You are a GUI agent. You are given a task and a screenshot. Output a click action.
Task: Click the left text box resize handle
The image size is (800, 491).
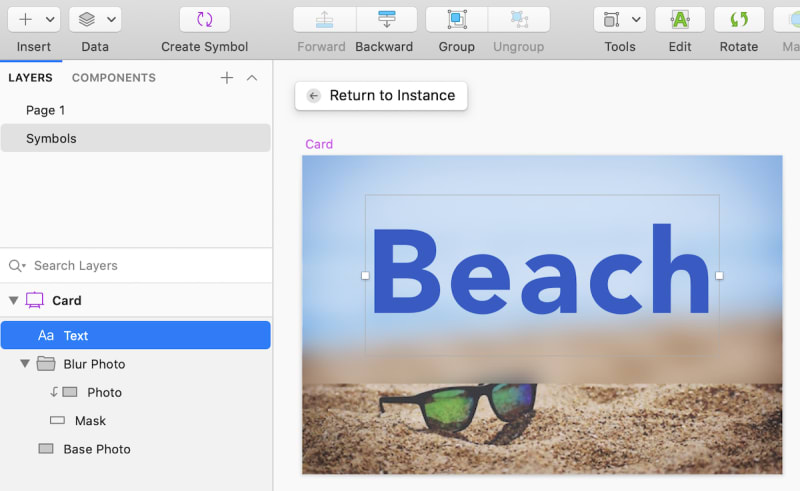[x=365, y=276]
